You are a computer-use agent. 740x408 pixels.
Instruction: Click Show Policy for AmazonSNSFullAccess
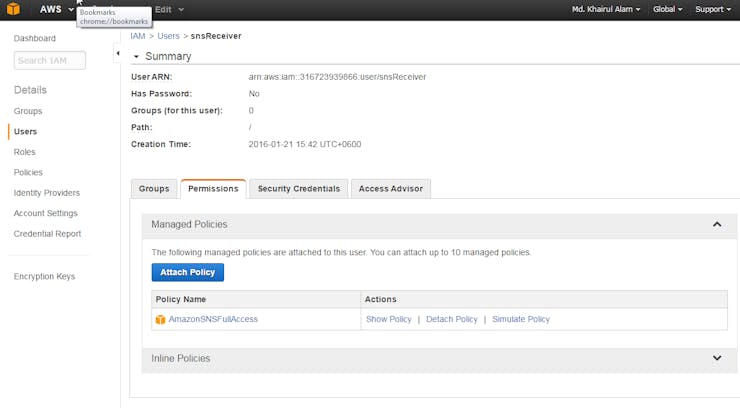click(x=389, y=319)
